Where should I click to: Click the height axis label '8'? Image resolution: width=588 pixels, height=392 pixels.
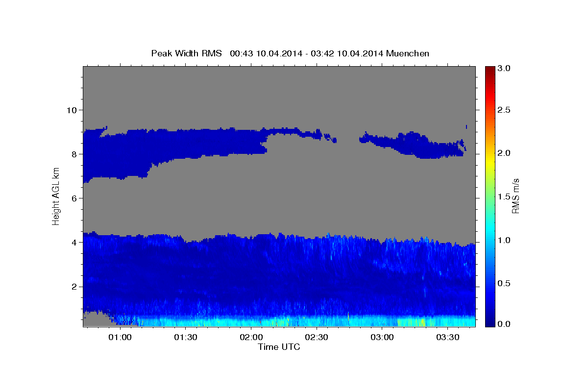click(75, 154)
